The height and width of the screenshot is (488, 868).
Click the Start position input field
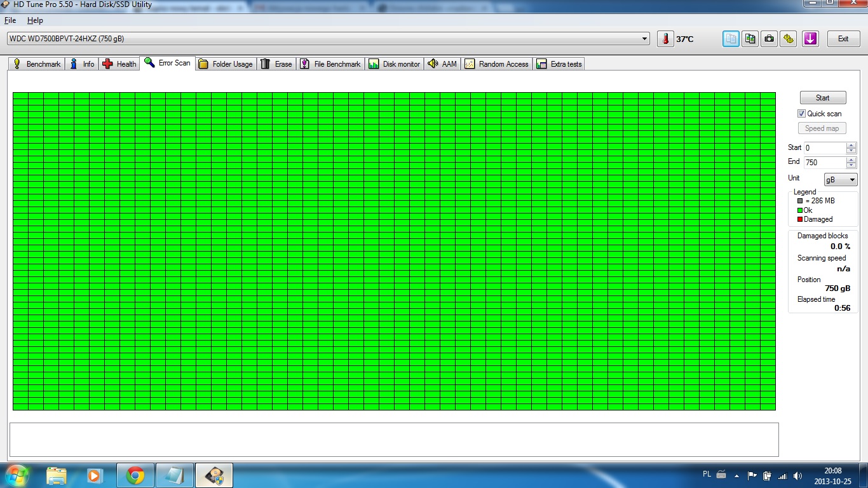[x=825, y=148]
